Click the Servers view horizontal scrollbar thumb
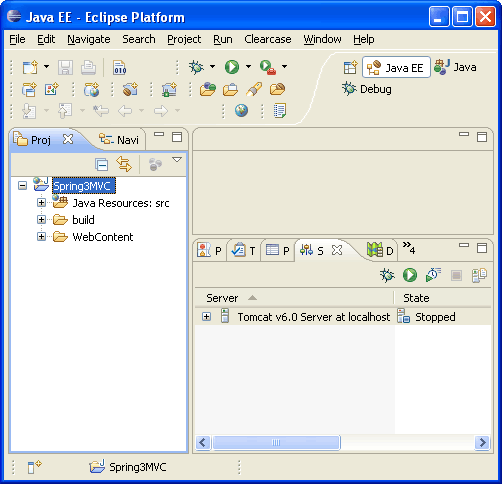502x484 pixels. point(276,443)
